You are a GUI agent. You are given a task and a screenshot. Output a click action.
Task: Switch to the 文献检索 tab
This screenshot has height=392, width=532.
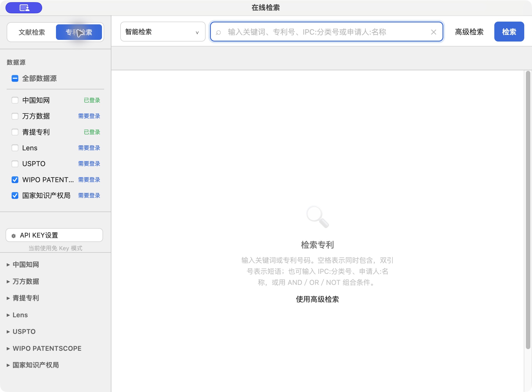(32, 32)
